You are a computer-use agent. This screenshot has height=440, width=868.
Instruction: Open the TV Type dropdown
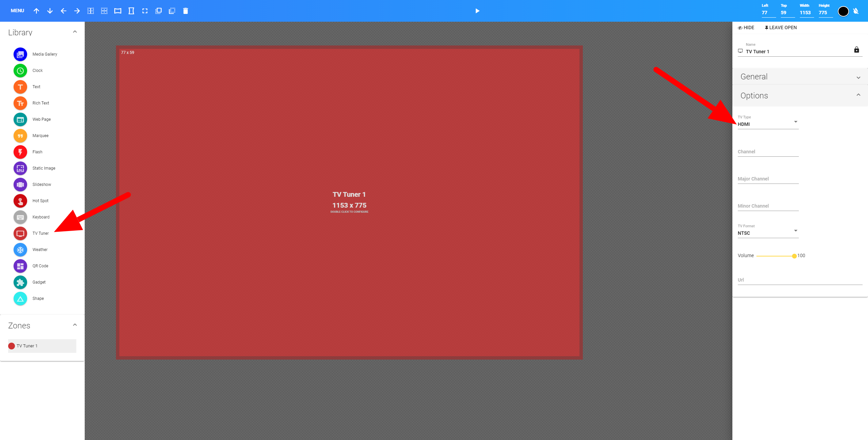[x=768, y=124]
